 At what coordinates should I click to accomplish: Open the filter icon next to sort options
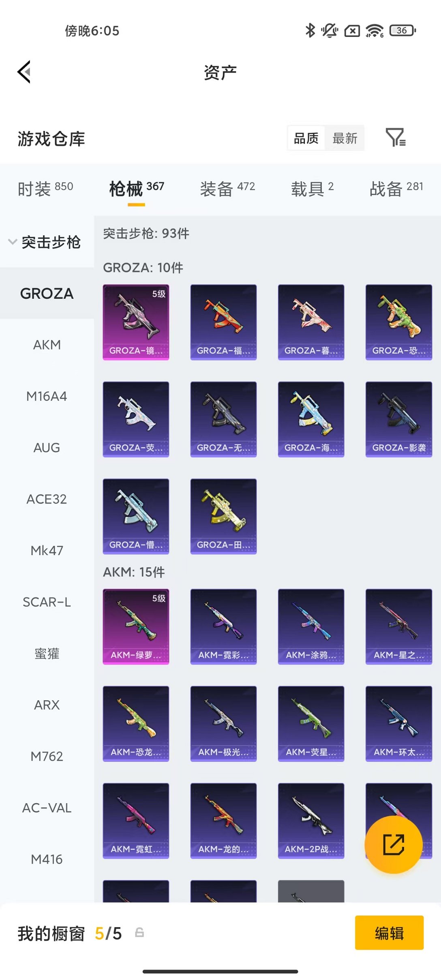(x=396, y=137)
